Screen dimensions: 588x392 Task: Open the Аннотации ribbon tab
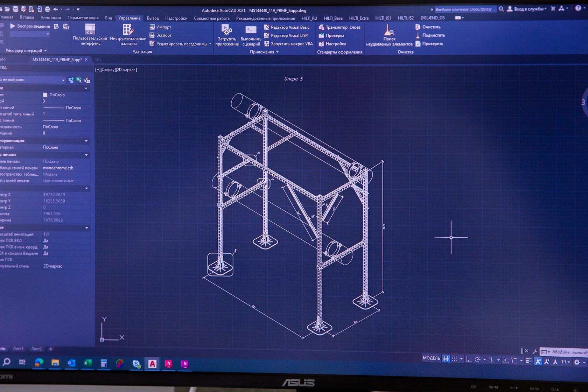(51, 17)
